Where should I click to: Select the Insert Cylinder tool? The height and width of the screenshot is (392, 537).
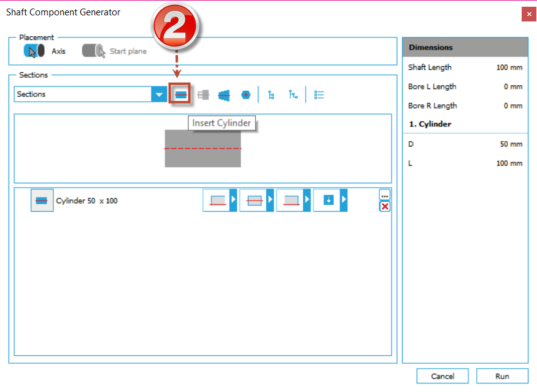(180, 94)
